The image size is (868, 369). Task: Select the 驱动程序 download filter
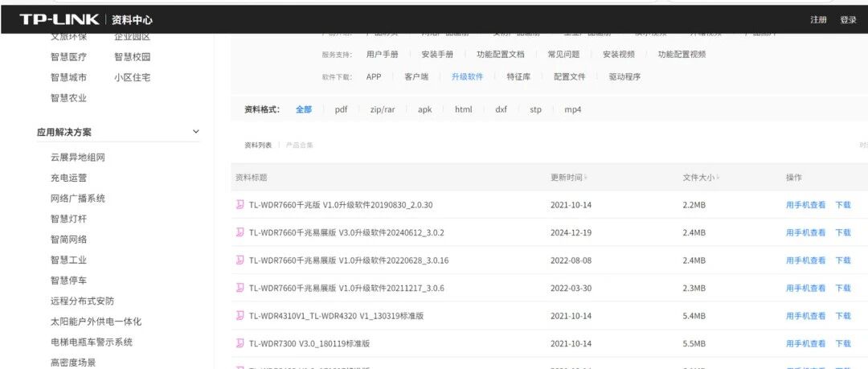tap(624, 77)
